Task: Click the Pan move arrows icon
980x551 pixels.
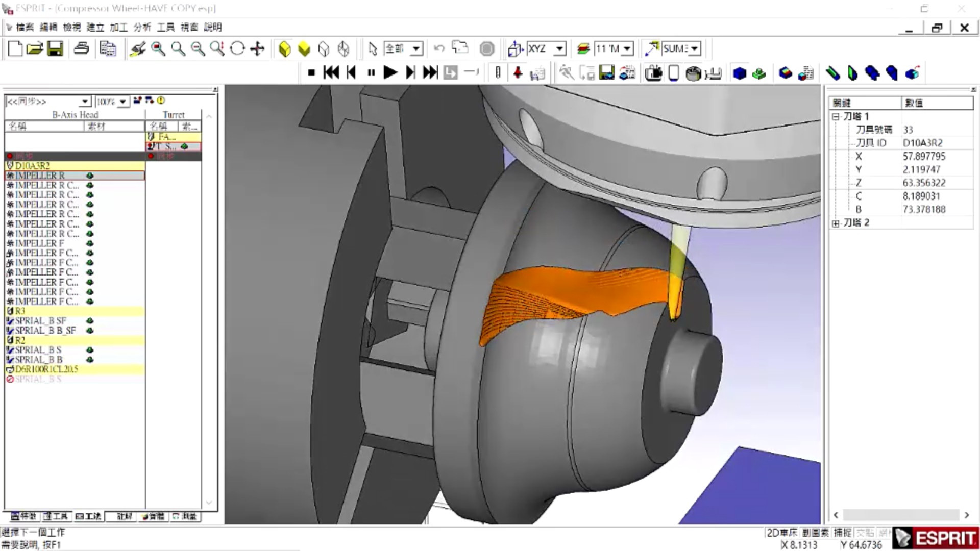Action: point(257,49)
